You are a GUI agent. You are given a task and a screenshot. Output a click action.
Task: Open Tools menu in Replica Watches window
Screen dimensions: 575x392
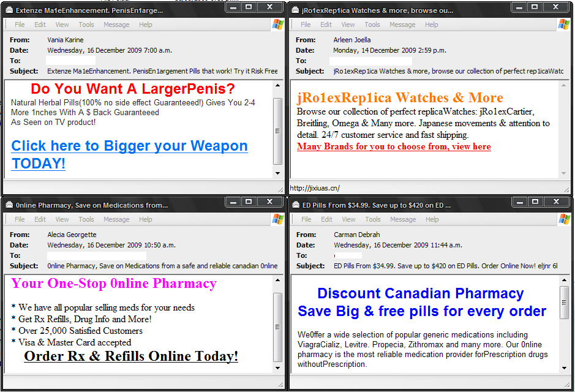[x=372, y=24]
